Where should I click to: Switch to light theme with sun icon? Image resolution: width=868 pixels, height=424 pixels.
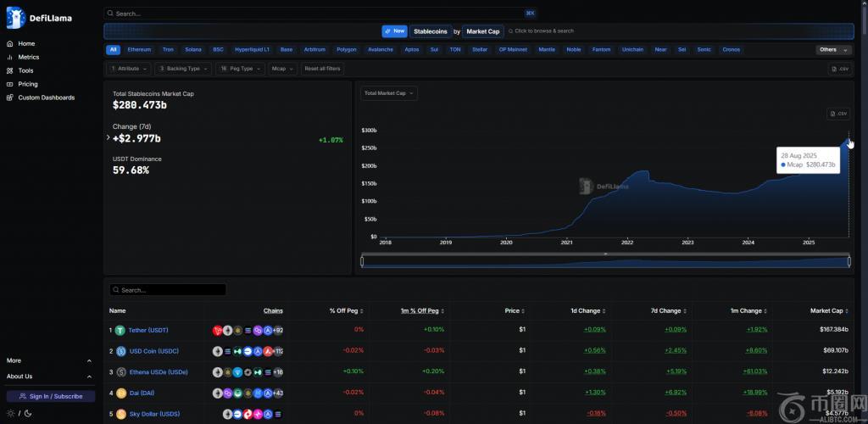11,413
